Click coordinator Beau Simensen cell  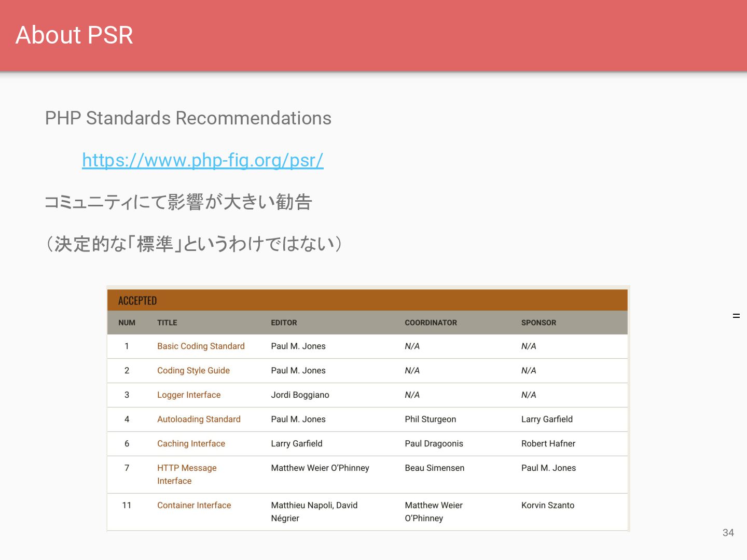434,468
